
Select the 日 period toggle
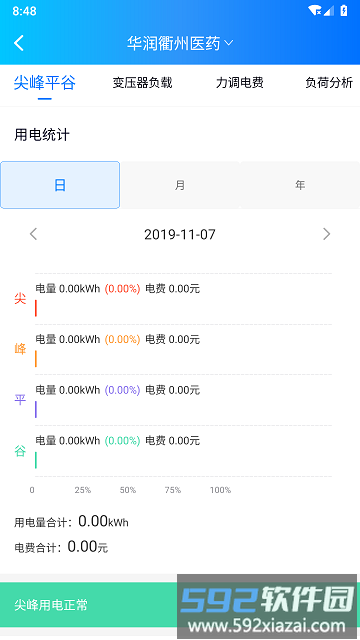point(60,185)
